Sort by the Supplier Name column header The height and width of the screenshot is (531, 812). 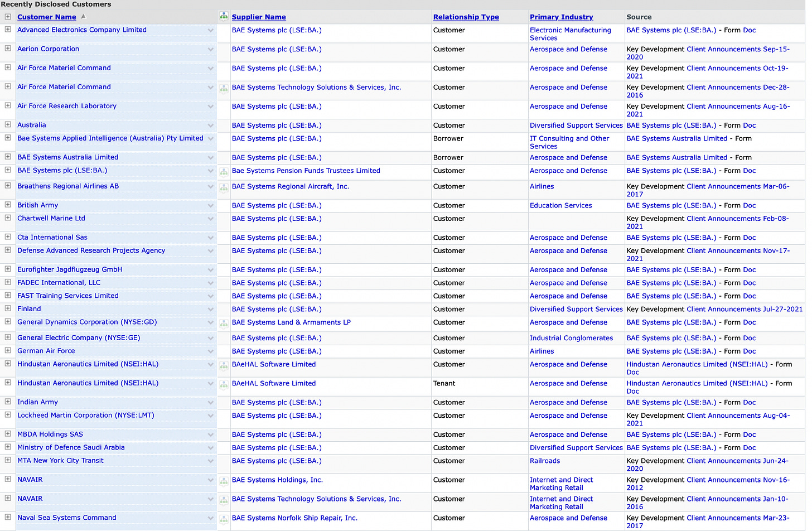(259, 17)
